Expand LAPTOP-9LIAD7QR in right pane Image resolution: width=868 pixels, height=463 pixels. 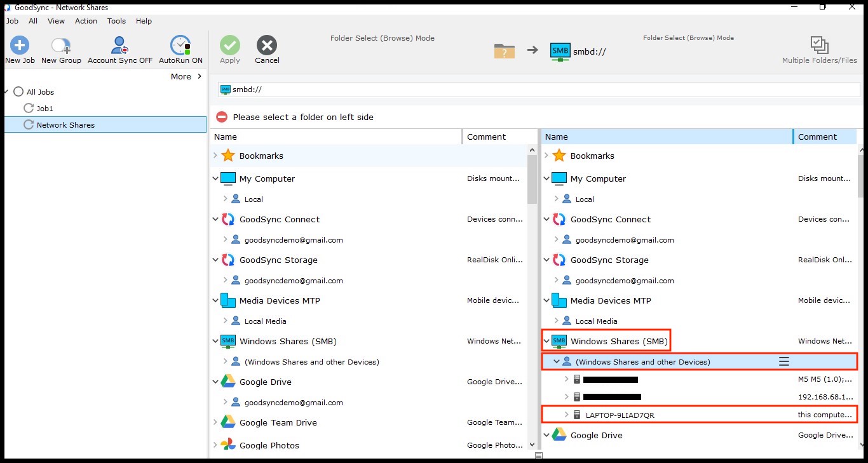tap(567, 415)
